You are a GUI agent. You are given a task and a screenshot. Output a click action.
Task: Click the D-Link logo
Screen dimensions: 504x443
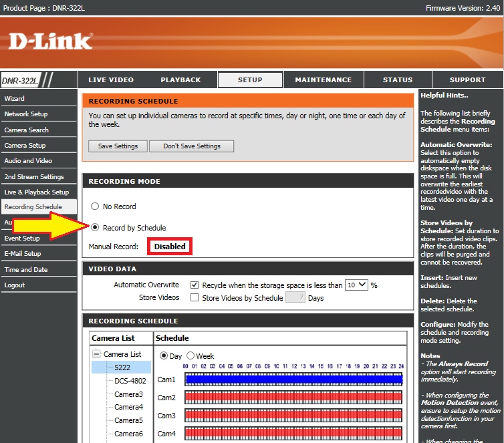[50, 41]
